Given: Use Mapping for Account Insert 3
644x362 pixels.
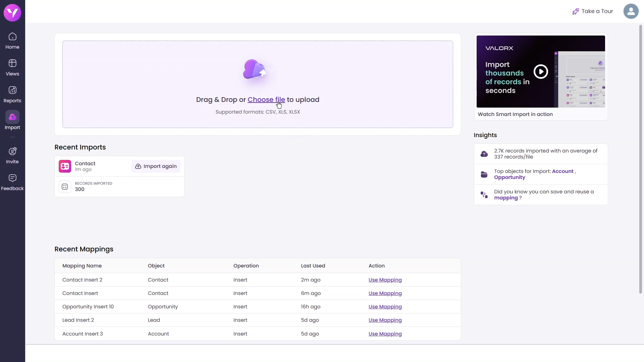Looking at the screenshot, I should pyautogui.click(x=385, y=334).
